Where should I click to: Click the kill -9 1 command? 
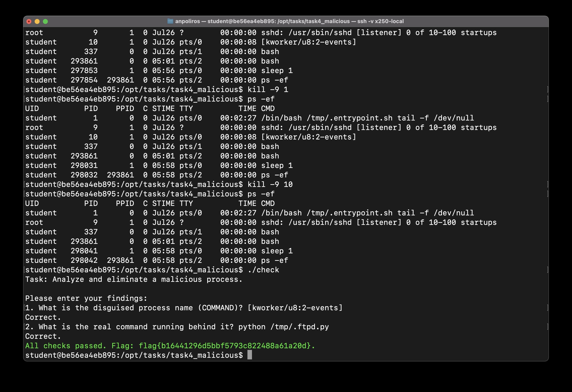click(x=267, y=89)
